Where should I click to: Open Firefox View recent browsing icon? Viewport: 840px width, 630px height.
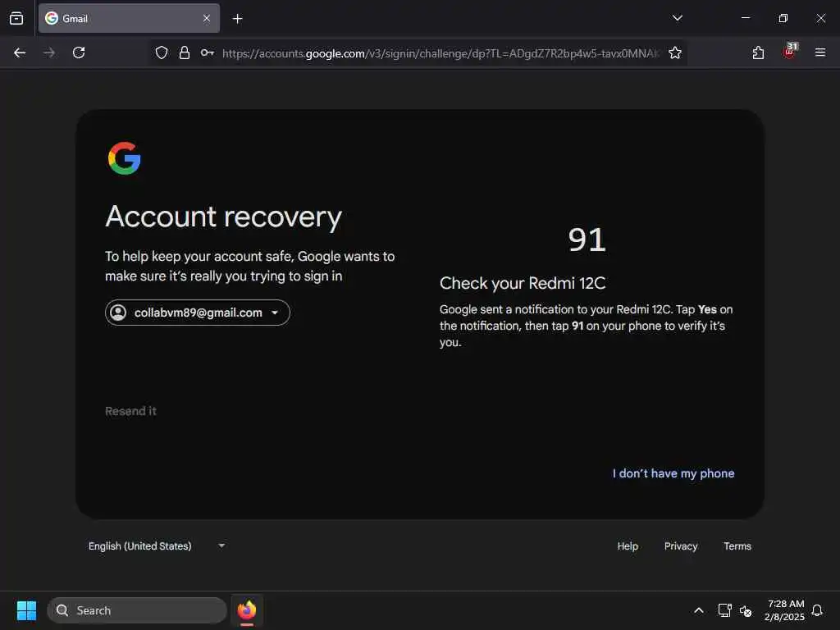(16, 18)
